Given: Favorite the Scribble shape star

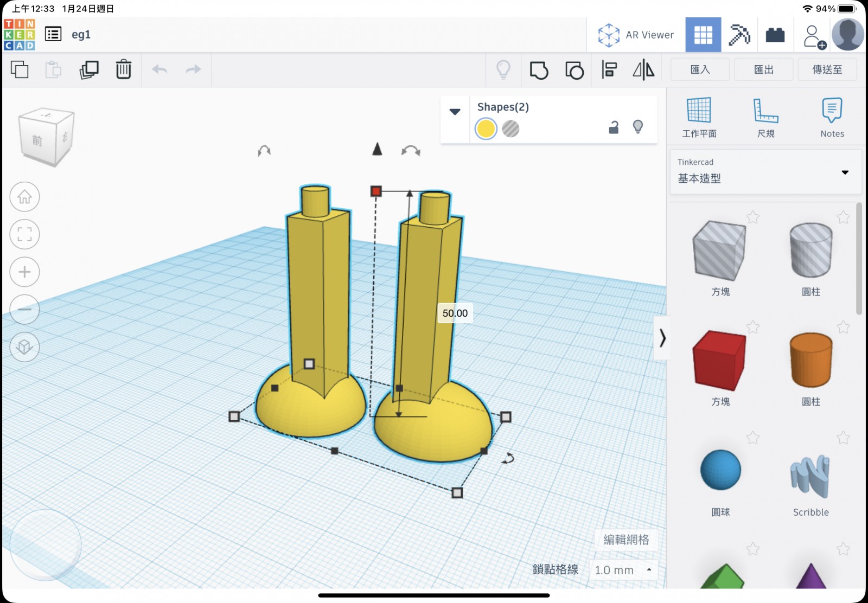Looking at the screenshot, I should tap(843, 438).
